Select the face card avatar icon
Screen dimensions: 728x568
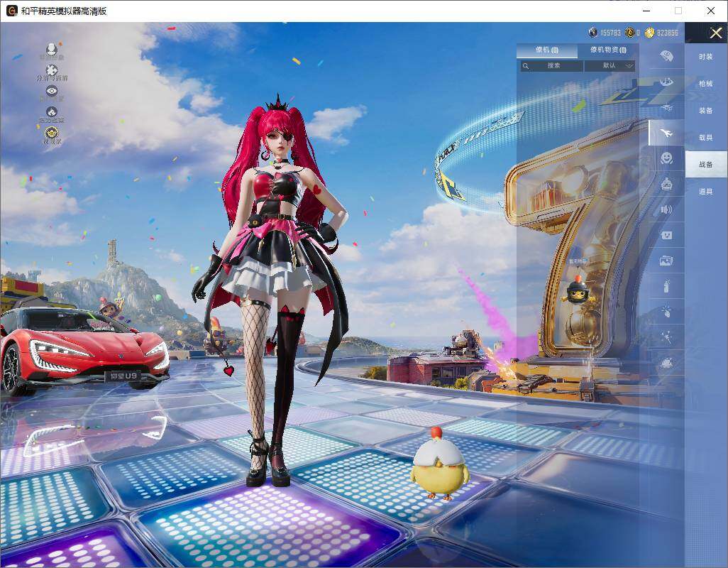[667, 235]
